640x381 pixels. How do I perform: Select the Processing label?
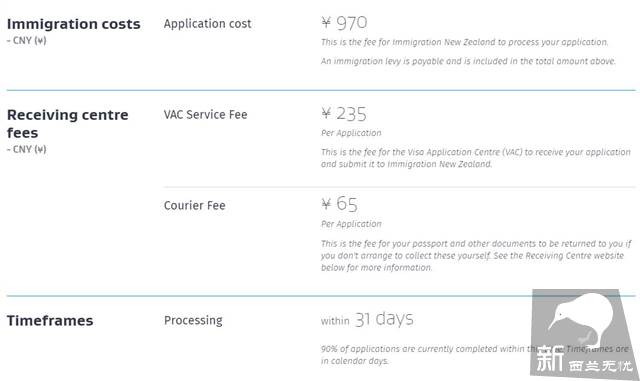click(x=193, y=320)
